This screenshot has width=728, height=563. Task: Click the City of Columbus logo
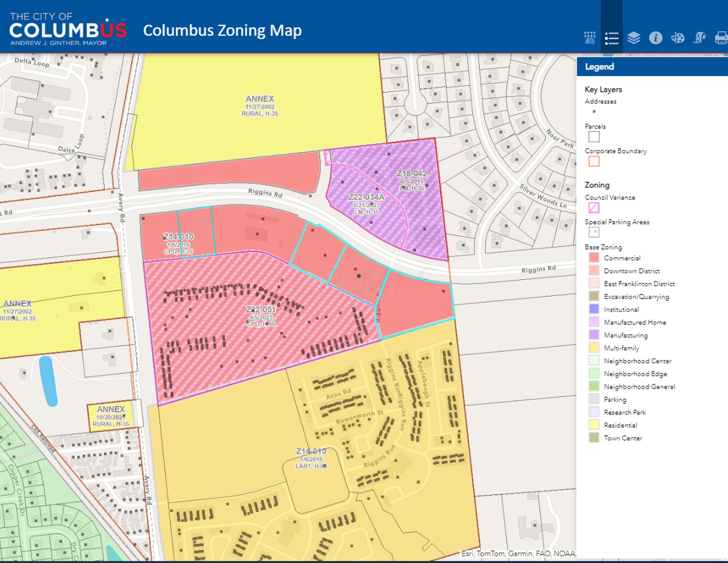pyautogui.click(x=68, y=29)
